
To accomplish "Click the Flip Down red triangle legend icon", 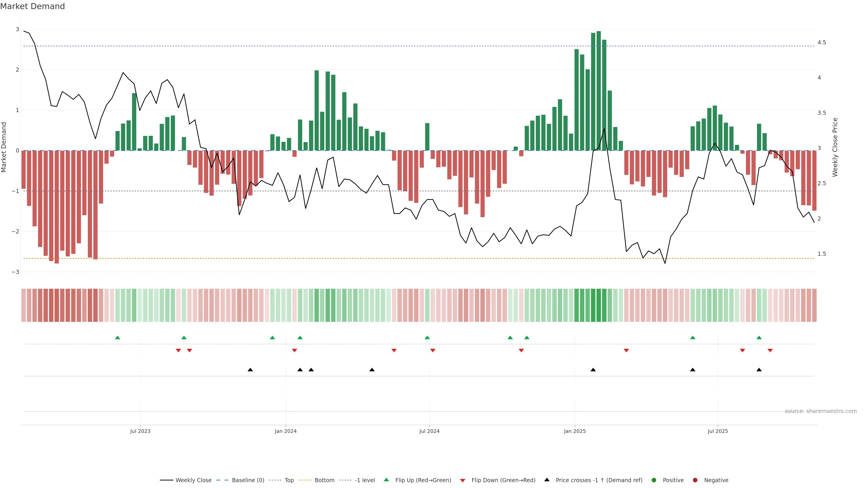I will (x=463, y=480).
